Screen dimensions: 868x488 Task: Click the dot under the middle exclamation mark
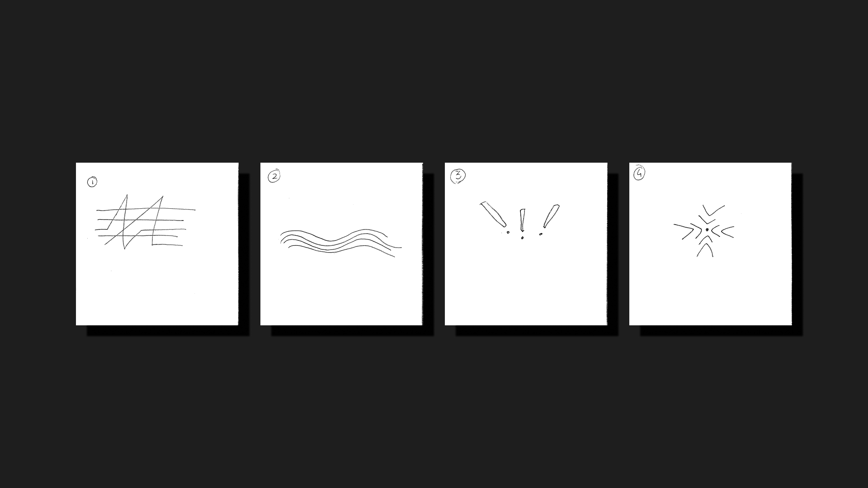click(x=522, y=238)
